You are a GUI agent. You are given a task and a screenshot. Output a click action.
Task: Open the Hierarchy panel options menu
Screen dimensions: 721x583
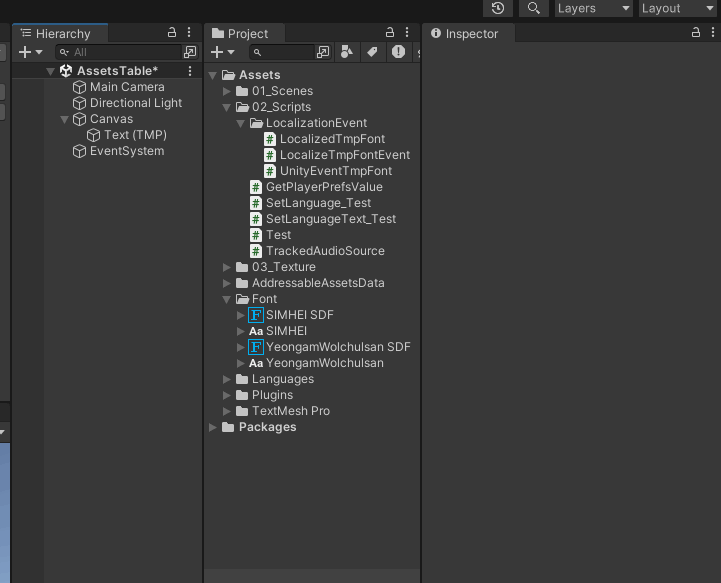189,32
